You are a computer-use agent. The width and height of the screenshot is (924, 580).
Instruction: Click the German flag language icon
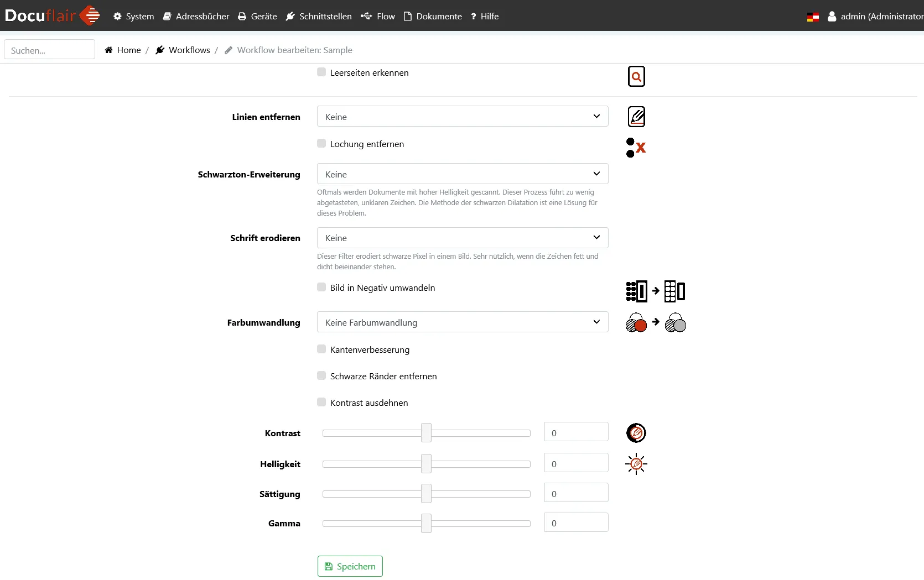tap(812, 17)
